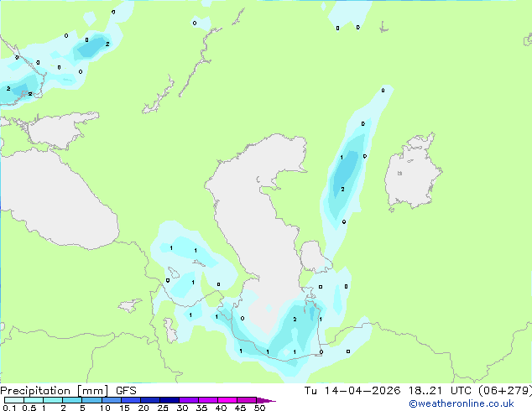Viewport: 532px width, 411px height.
Task: Click the legend value label '50'
Action: (x=259, y=408)
